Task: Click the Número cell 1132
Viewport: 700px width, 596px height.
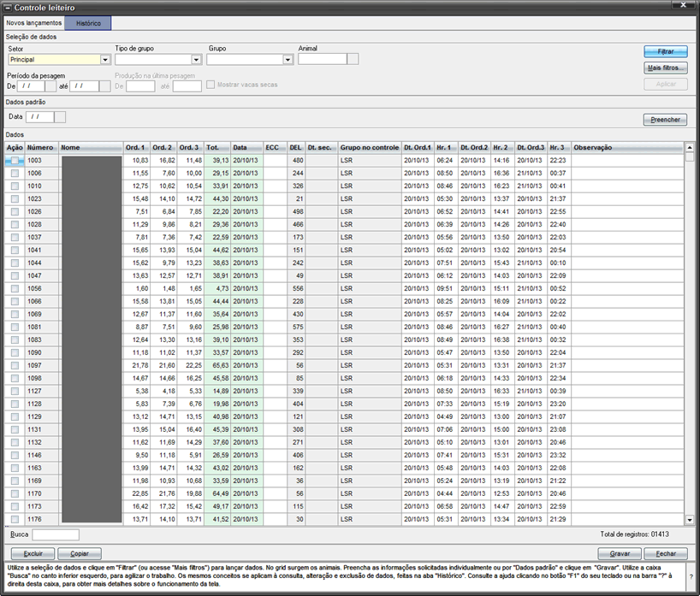Action: click(42, 442)
